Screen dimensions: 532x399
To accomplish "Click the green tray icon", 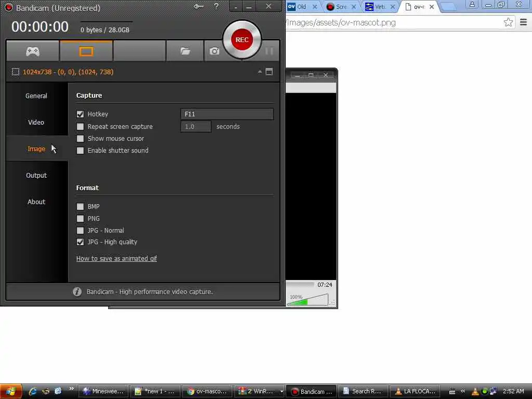I will [485, 391].
